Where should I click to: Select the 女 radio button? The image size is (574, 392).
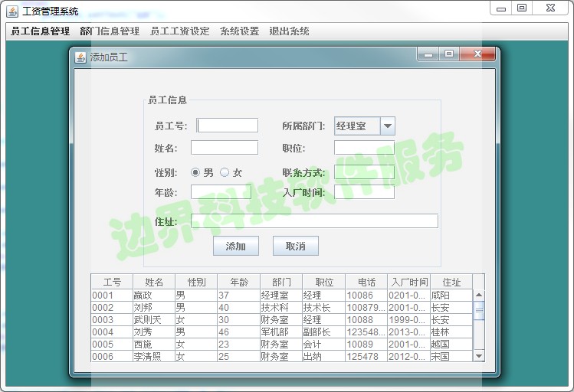[x=225, y=172]
